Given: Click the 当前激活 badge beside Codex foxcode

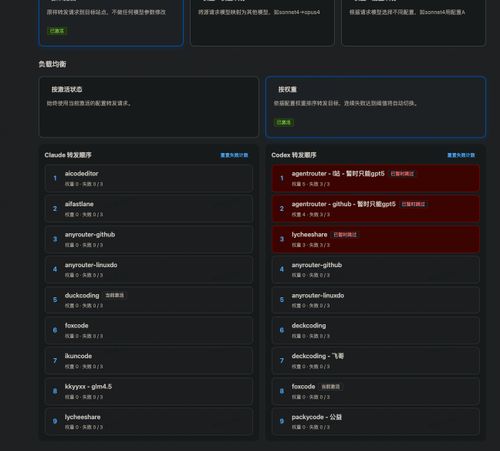Looking at the screenshot, I should click(330, 387).
